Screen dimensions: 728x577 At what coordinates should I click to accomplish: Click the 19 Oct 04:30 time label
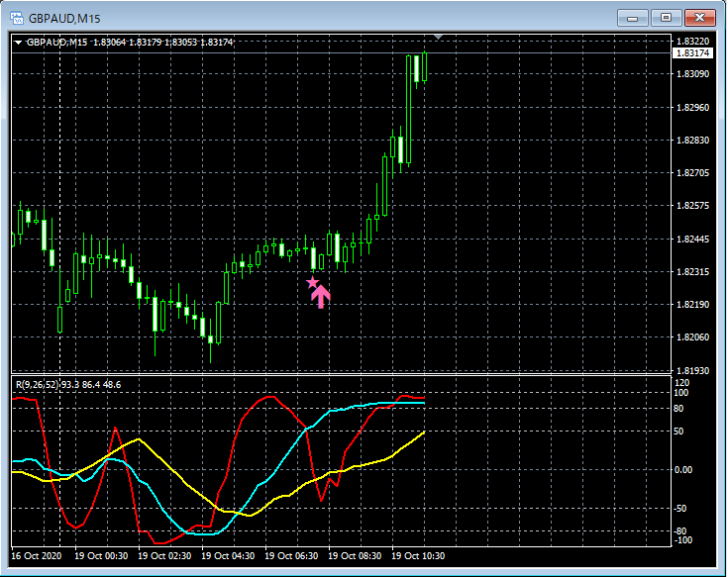pyautogui.click(x=228, y=555)
